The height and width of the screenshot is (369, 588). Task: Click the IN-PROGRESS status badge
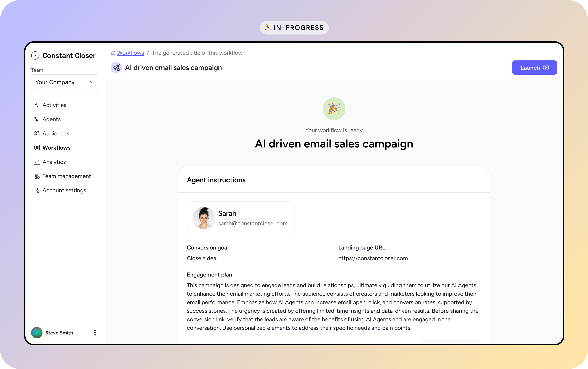[x=294, y=28]
